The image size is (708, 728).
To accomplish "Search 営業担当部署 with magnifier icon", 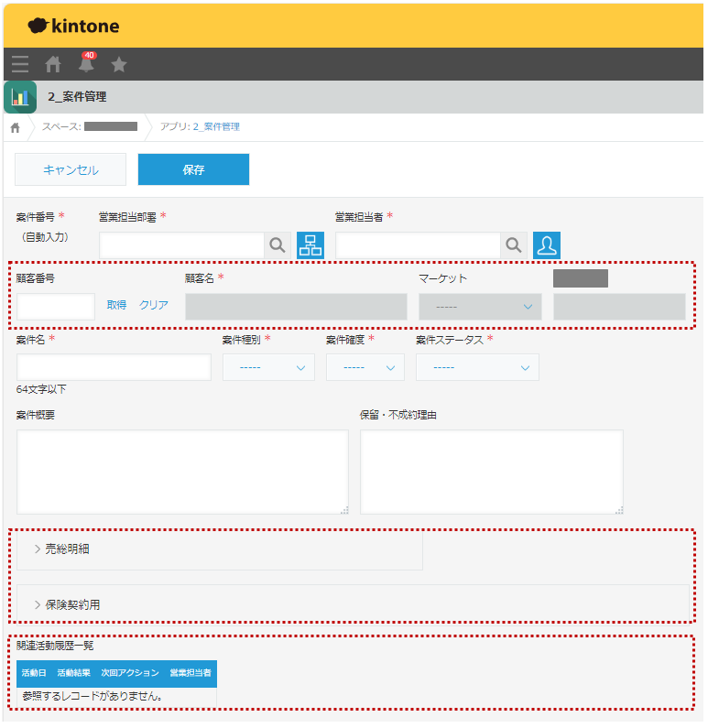I will click(x=278, y=245).
